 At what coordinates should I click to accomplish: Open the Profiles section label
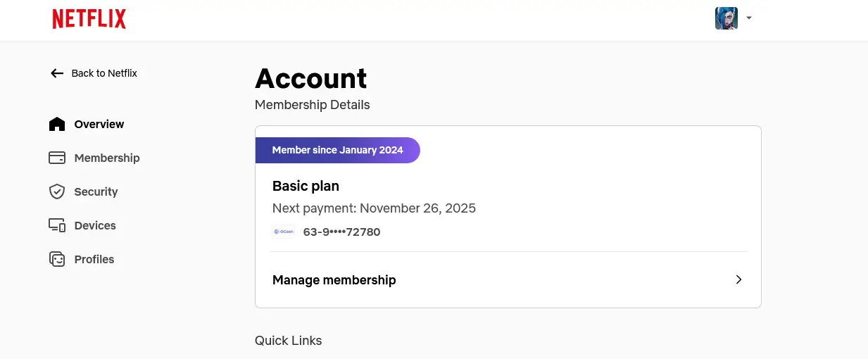94,259
